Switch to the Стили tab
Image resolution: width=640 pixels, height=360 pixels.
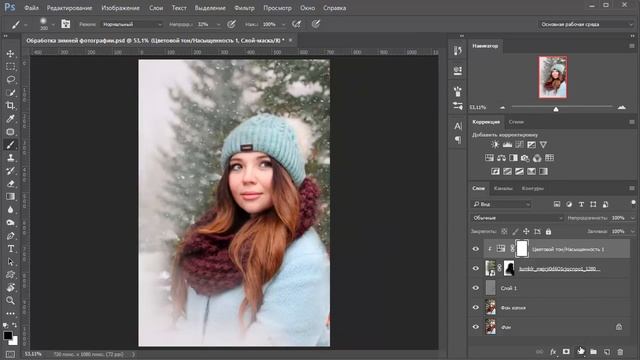(x=516, y=122)
